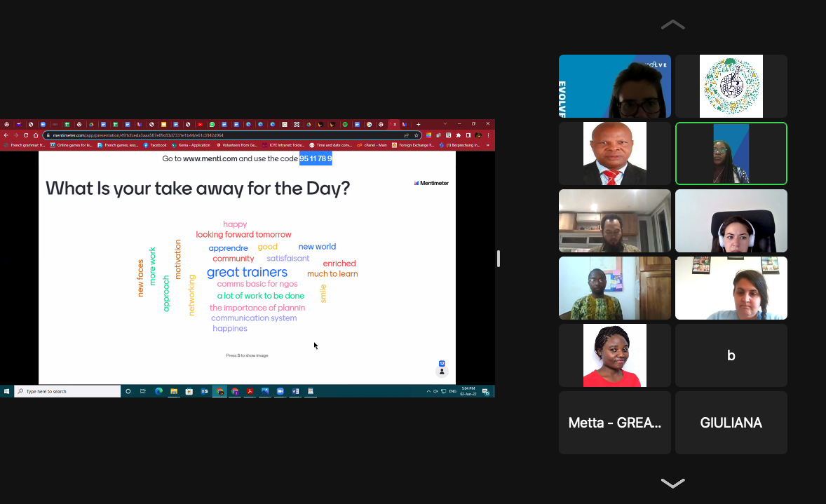Click the mentimeter.com address bar
The image size is (826, 504).
210,135
